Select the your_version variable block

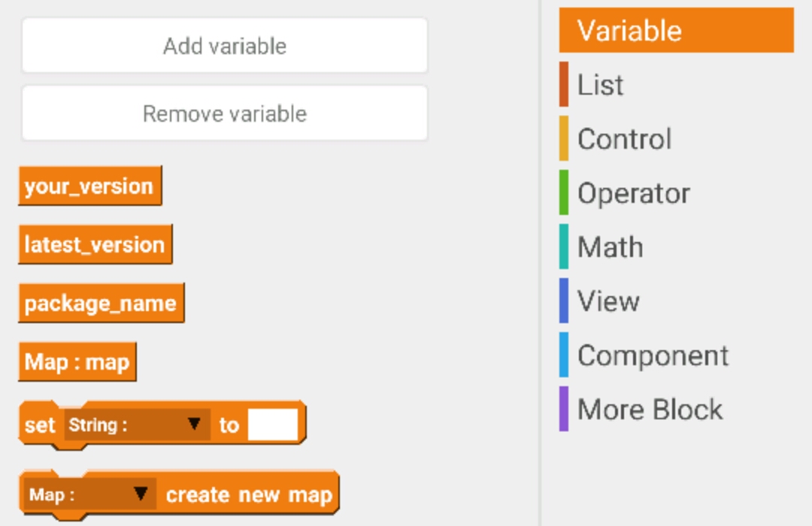point(89,186)
